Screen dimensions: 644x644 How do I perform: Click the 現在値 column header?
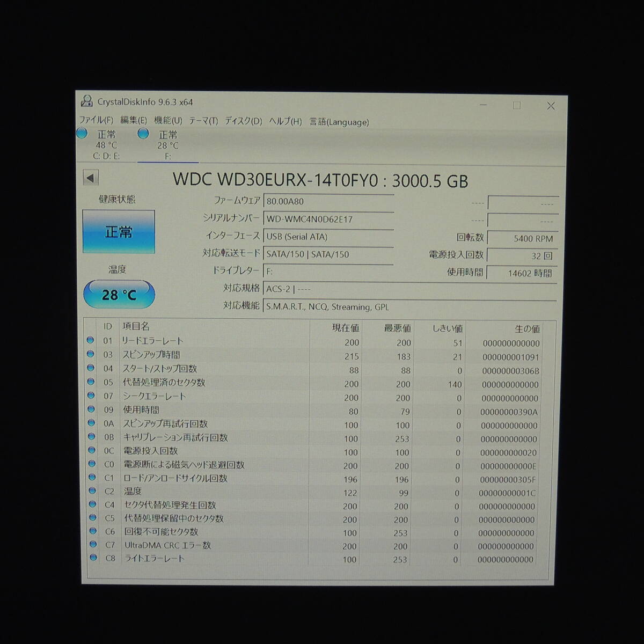click(346, 328)
